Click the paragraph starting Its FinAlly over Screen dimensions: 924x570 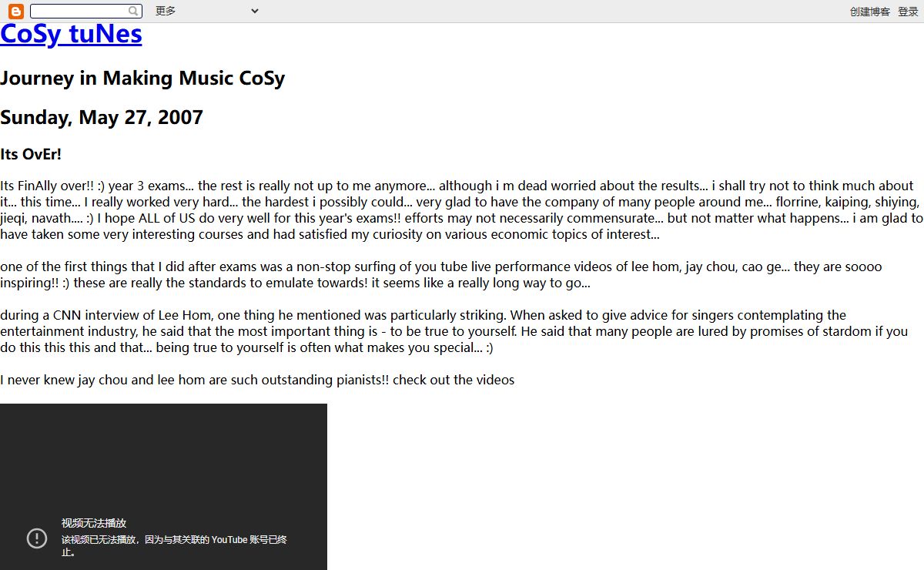[x=461, y=210]
